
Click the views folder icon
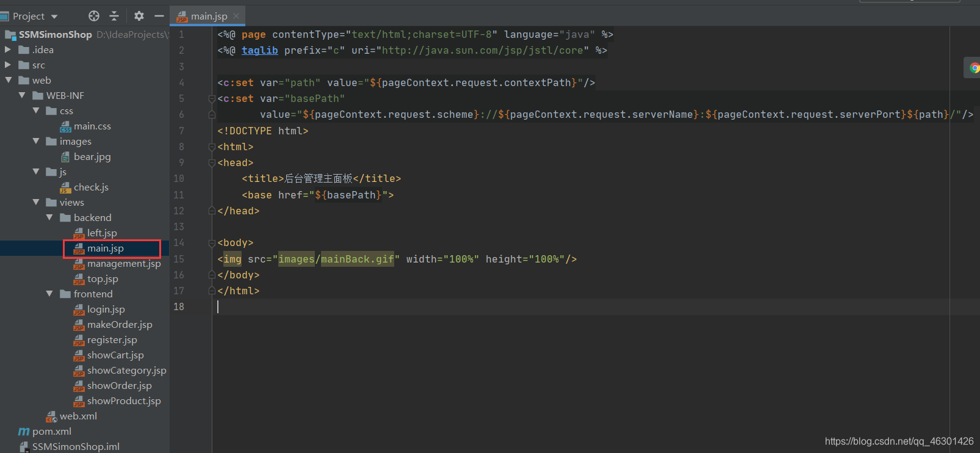[51, 202]
